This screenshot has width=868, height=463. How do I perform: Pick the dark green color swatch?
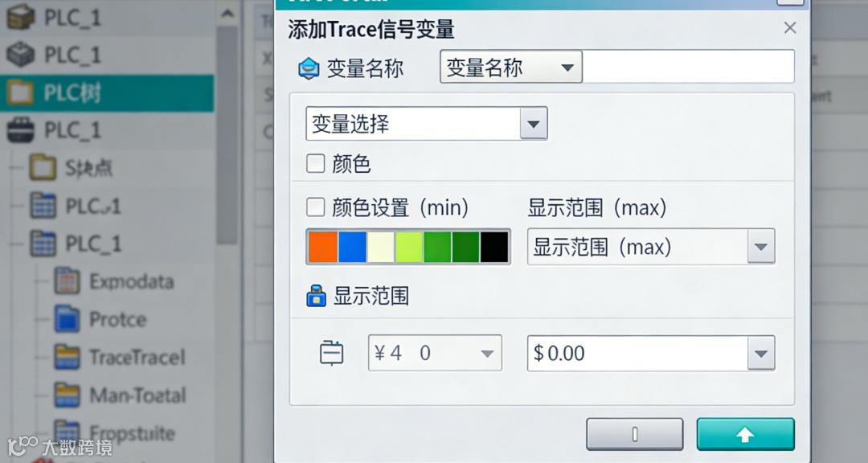tap(466, 247)
